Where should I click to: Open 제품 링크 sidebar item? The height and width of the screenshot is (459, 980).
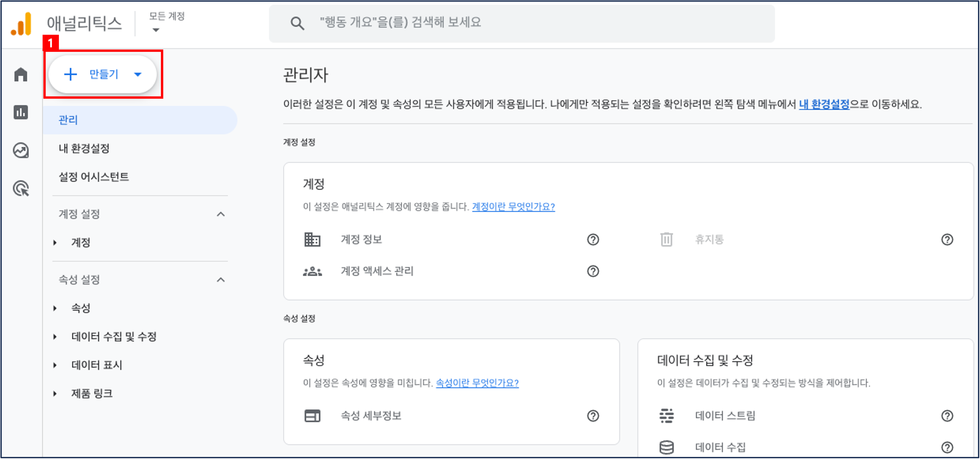pos(92,394)
